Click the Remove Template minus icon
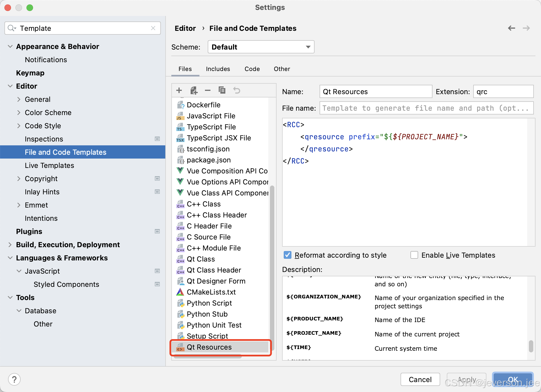This screenshot has height=392, width=541. 208,90
